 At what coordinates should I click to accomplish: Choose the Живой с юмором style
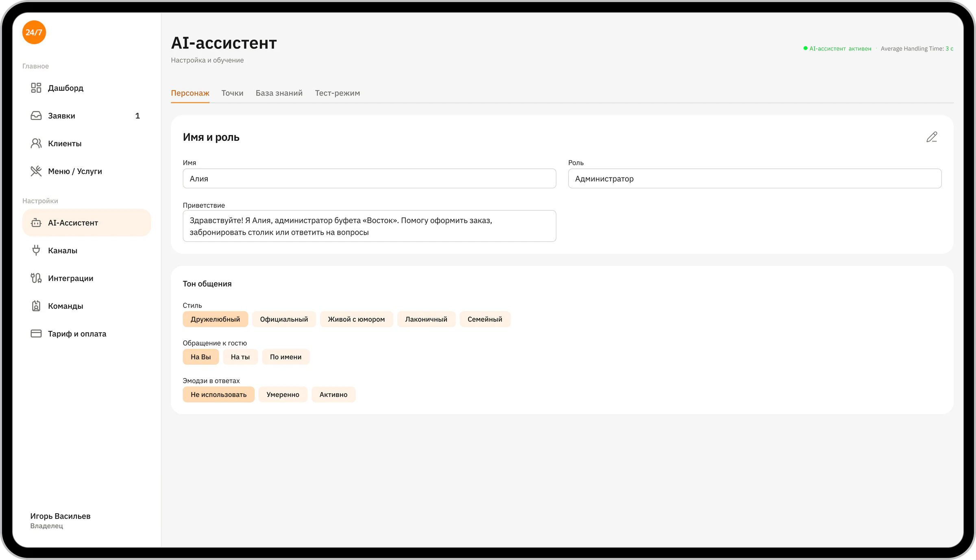tap(356, 319)
